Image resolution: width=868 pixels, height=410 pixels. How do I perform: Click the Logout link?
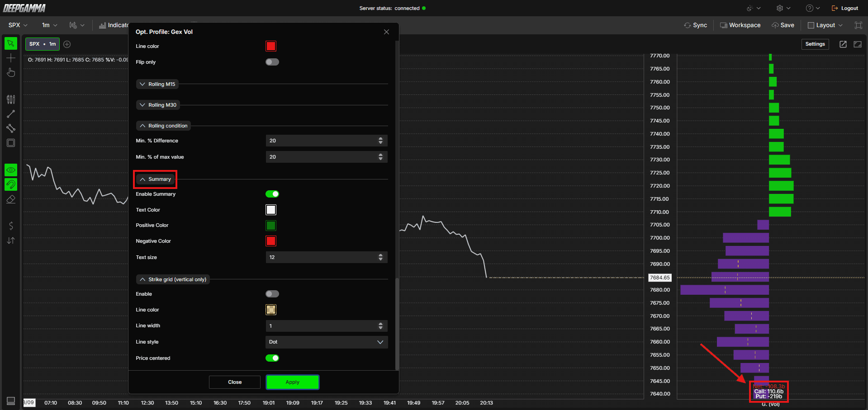pos(845,8)
